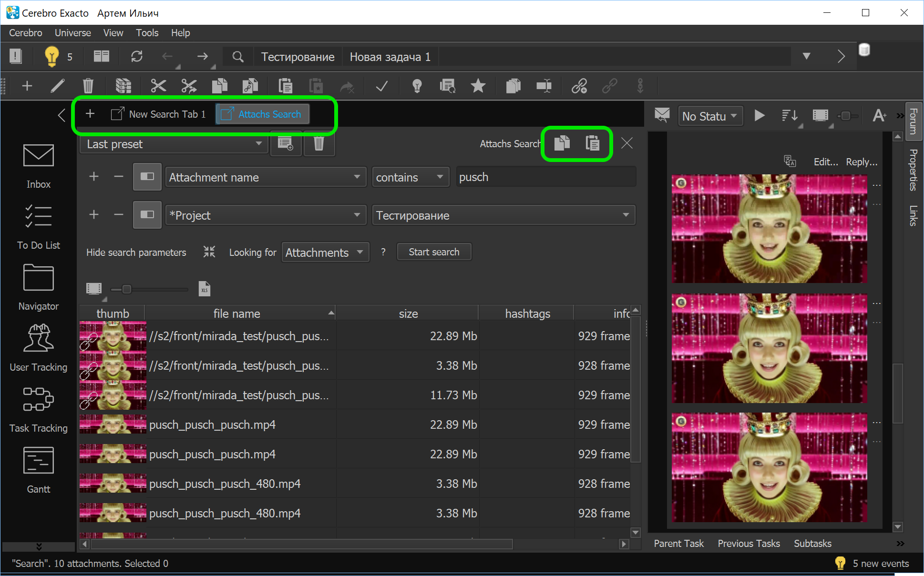Click the copy icon next to Attachs Search
The height and width of the screenshot is (576, 924).
(562, 143)
